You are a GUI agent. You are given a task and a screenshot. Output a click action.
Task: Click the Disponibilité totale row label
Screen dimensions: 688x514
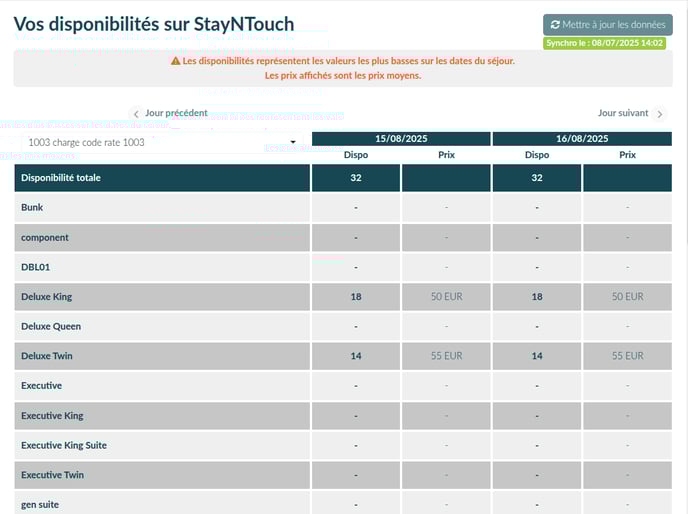[61, 178]
